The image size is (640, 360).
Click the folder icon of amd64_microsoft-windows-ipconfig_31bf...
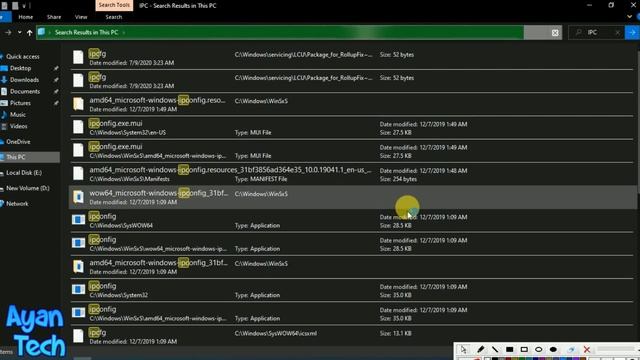point(78,267)
